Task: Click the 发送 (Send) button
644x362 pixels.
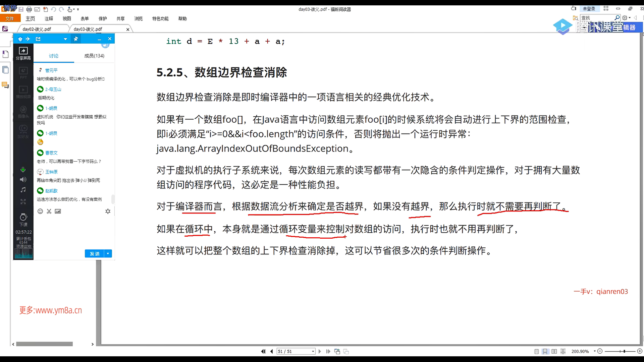Action: tap(95, 254)
